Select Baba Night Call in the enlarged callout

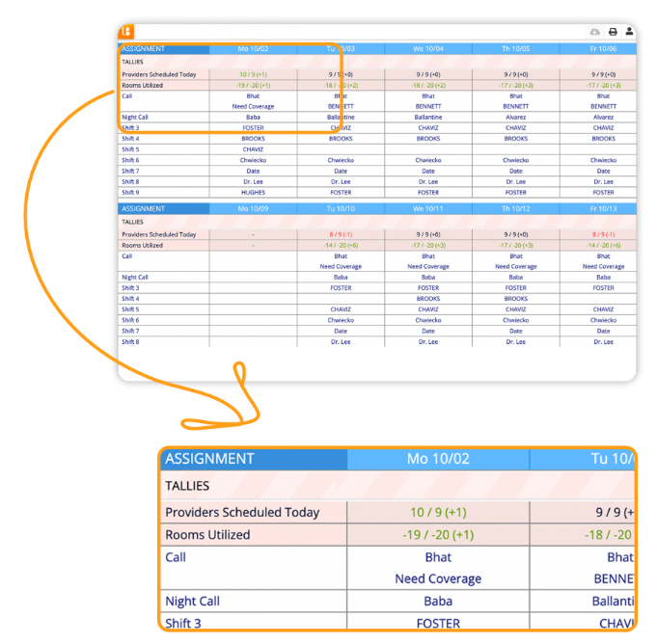pyautogui.click(x=438, y=601)
